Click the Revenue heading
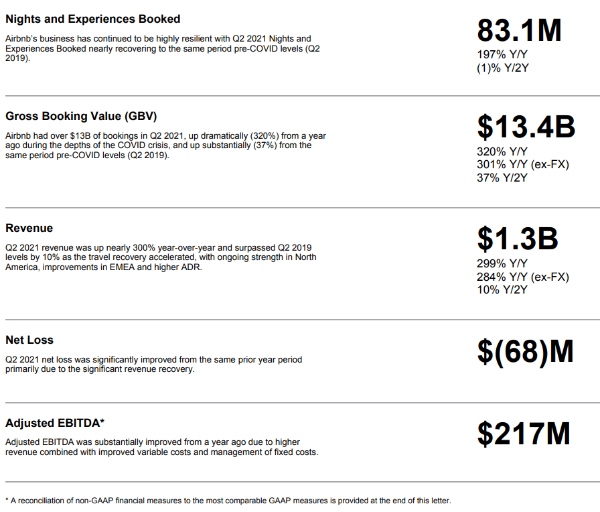 (29, 228)
